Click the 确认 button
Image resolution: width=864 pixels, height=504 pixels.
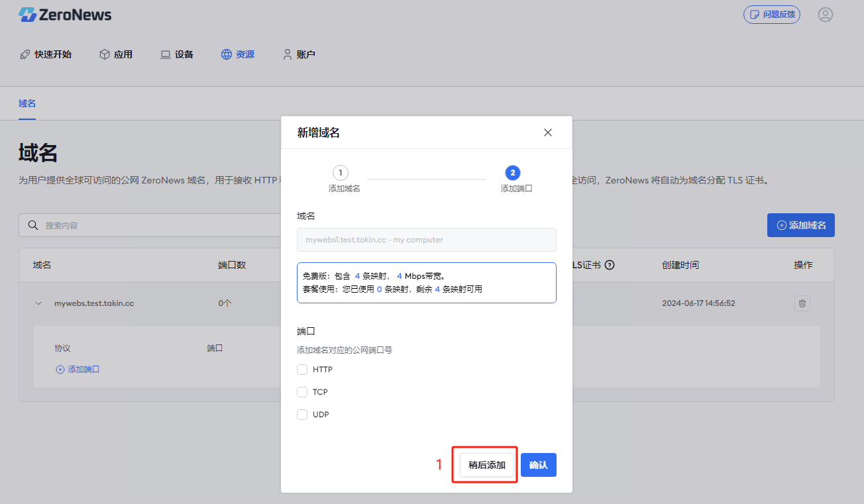(x=539, y=465)
